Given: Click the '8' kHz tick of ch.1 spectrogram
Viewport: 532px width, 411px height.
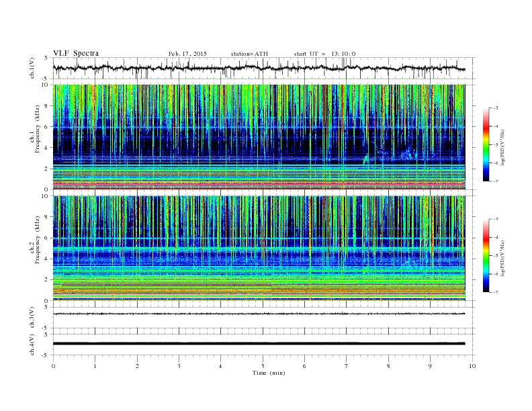Looking at the screenshot, I should tap(47, 106).
